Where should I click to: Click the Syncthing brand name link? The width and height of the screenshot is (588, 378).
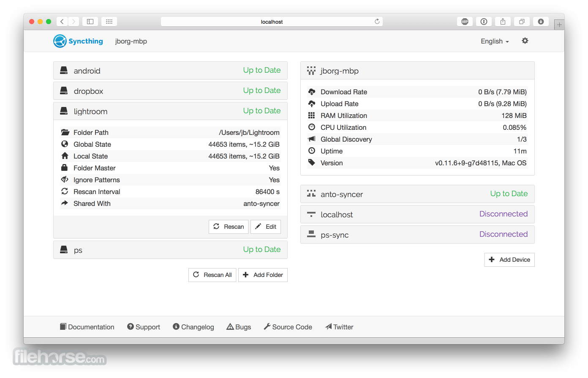pos(86,41)
